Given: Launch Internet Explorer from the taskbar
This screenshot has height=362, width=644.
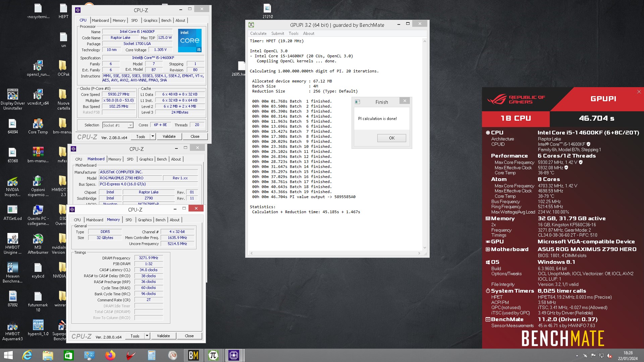Looking at the screenshot, I should 27,355.
